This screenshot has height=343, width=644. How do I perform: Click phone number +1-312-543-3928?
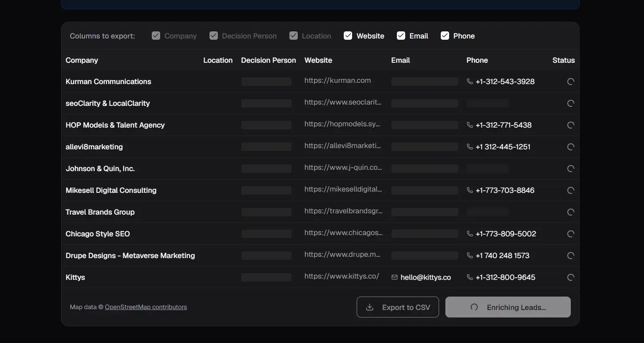point(505,82)
